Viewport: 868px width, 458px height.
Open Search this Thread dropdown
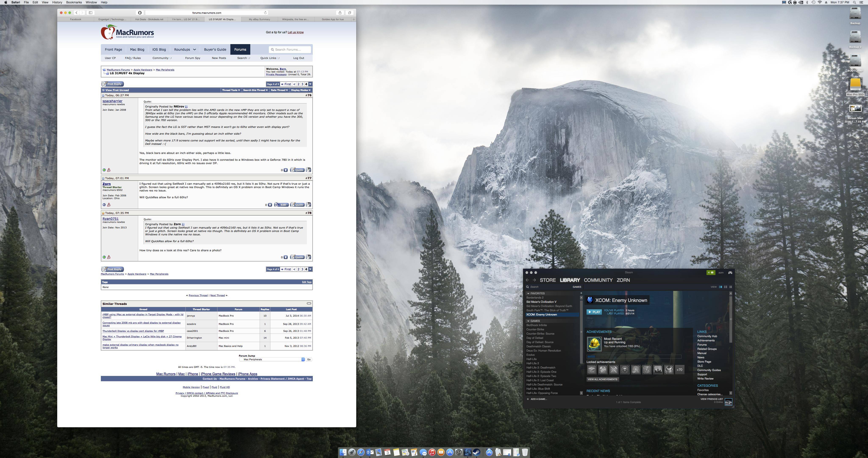[x=255, y=90]
